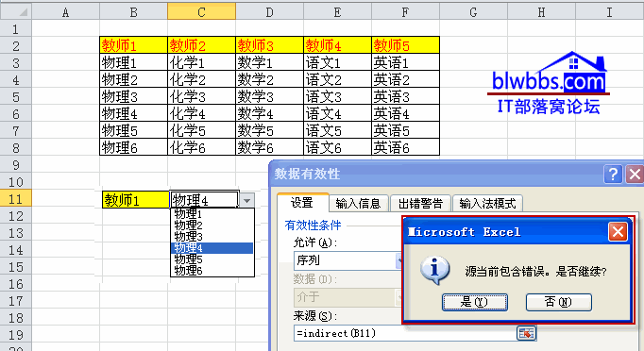Select column H header
The width and height of the screenshot is (644, 351).
pos(541,12)
